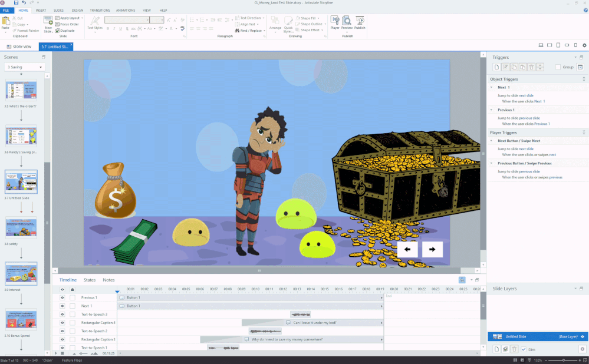Click the Paste clipboard icon
Image resolution: width=589 pixels, height=364 pixels.
5,21
